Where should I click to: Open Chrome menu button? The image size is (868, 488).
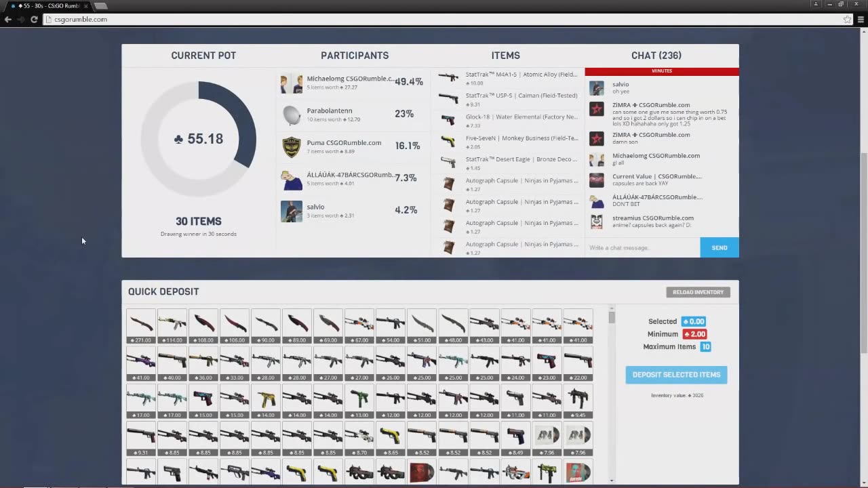861,20
